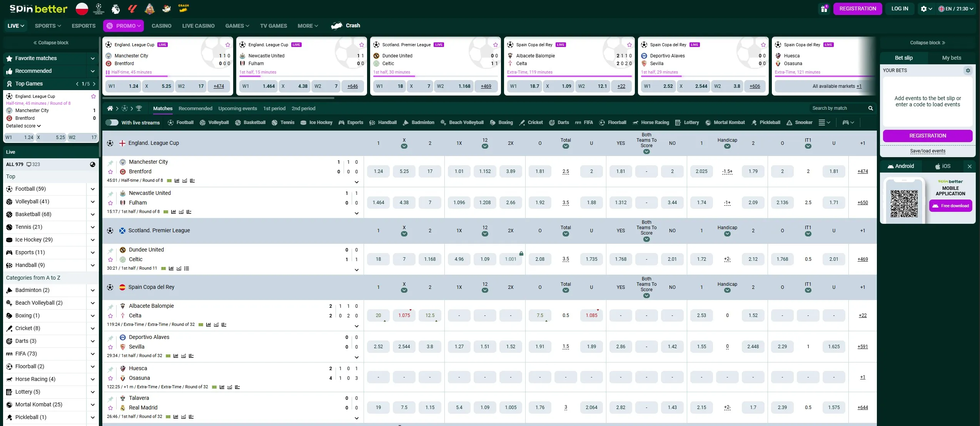Click the Snooker sport filter icon

pos(789,122)
